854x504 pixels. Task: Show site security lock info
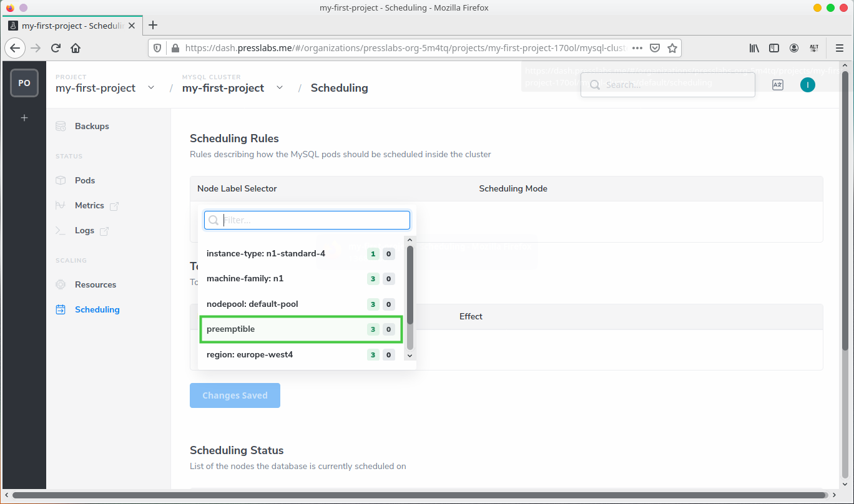175,48
